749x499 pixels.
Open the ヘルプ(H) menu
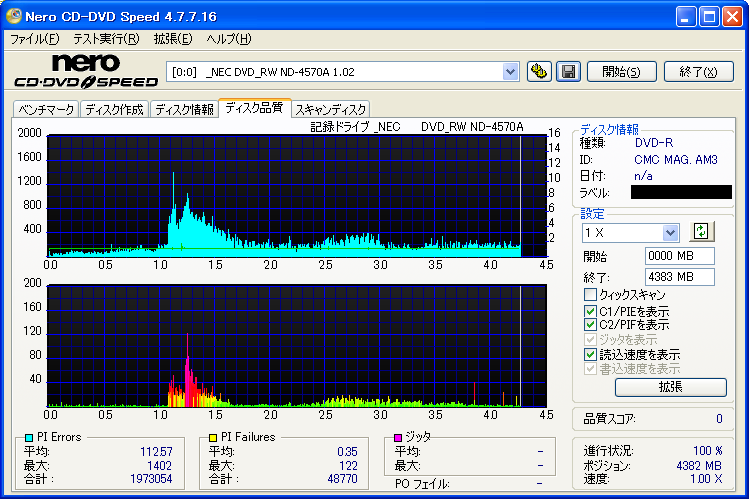tap(229, 39)
